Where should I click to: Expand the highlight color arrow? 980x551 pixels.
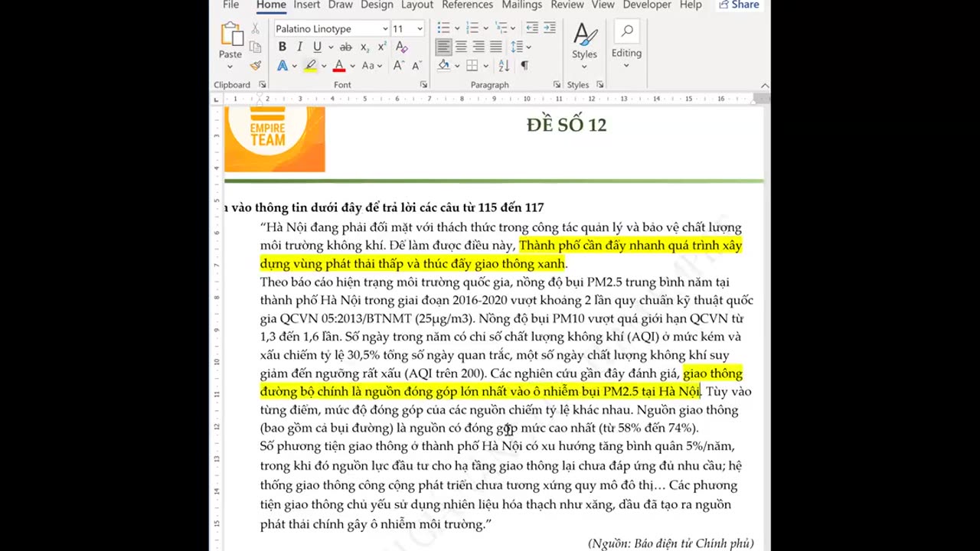(x=324, y=66)
